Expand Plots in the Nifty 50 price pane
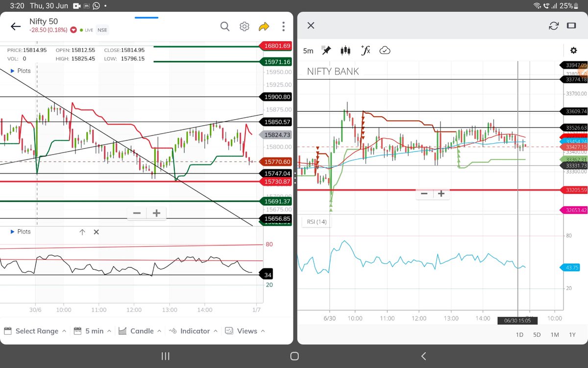 pos(21,71)
